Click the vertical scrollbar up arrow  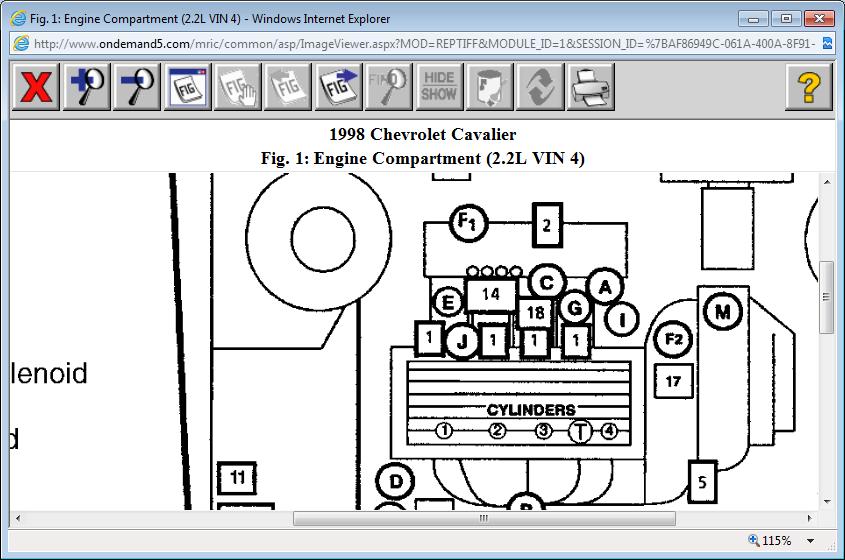(x=827, y=182)
